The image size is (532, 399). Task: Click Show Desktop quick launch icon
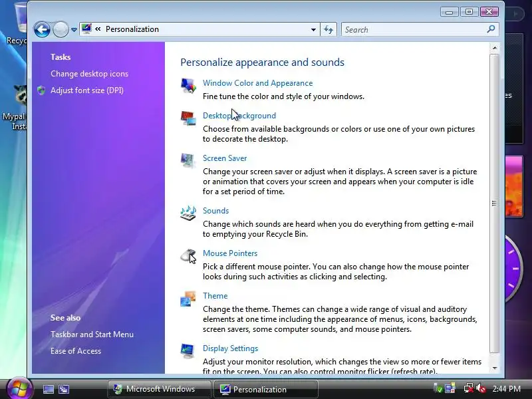click(48, 389)
